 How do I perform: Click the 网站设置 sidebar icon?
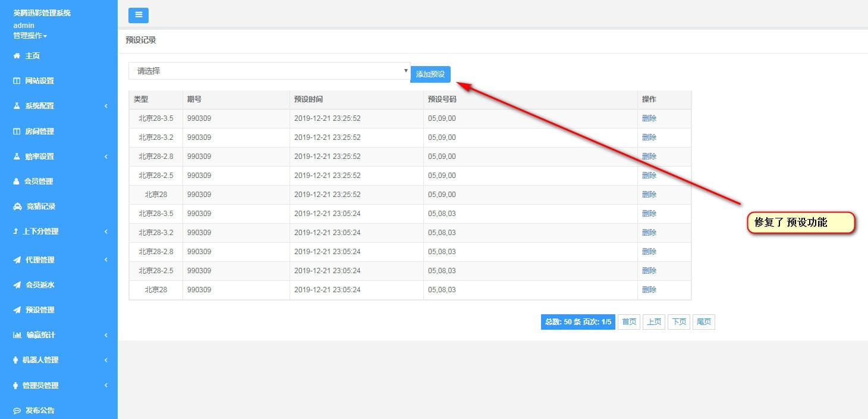tap(17, 81)
